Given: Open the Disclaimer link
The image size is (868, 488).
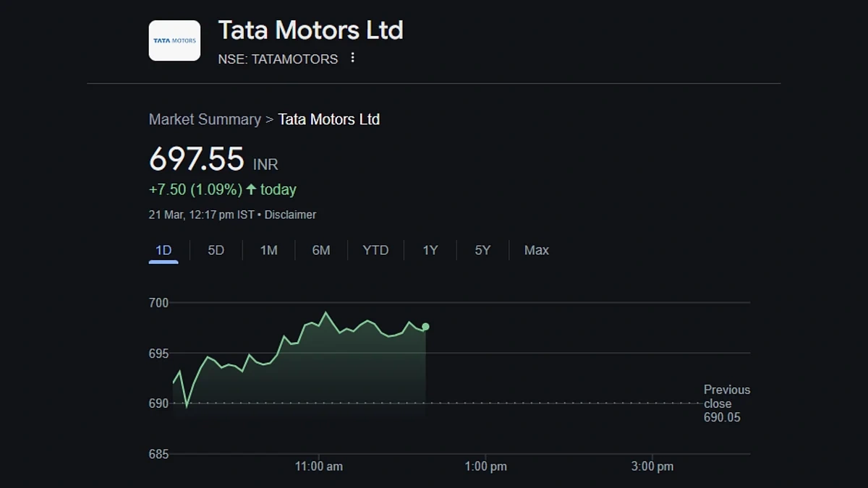Looking at the screenshot, I should click(290, 215).
